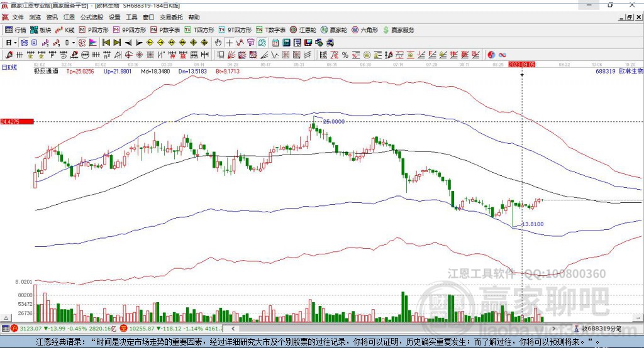The width and height of the screenshot is (644, 348).
Task: Open the 公式选股 menu
Action: pyautogui.click(x=92, y=17)
